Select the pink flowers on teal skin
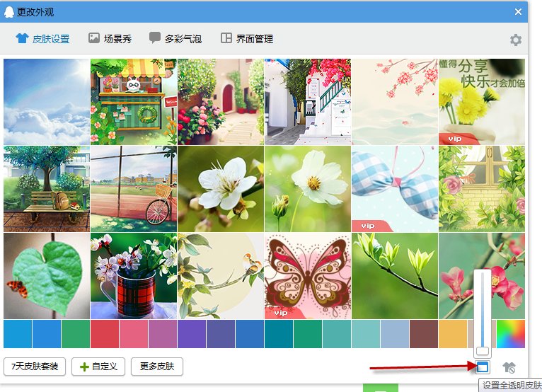Viewport: 542px width, 392px height. coord(482,276)
